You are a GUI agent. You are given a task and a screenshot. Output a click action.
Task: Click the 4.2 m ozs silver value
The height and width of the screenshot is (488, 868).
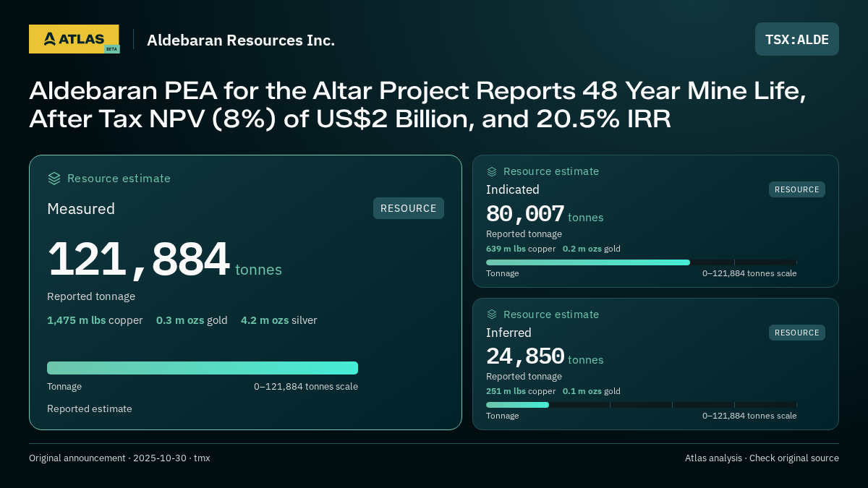279,320
